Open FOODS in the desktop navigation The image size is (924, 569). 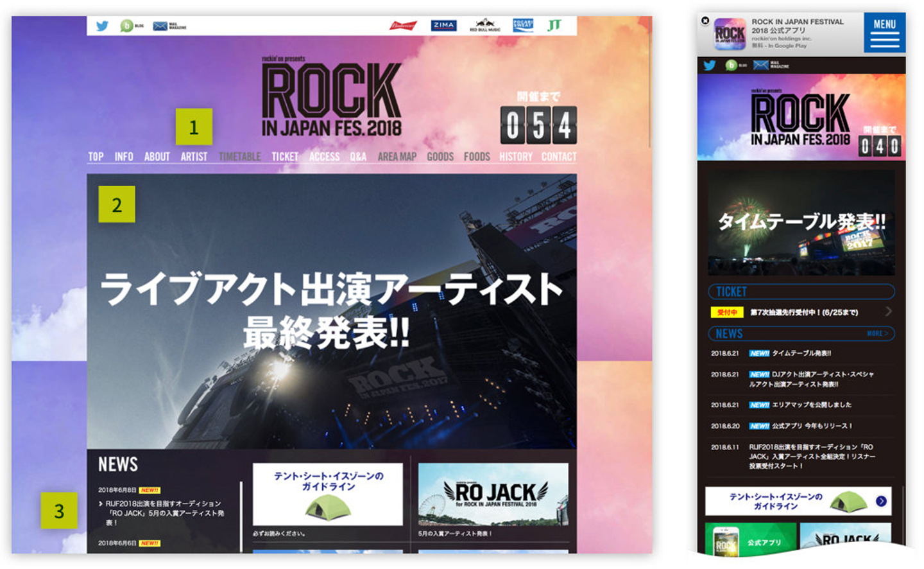click(477, 157)
